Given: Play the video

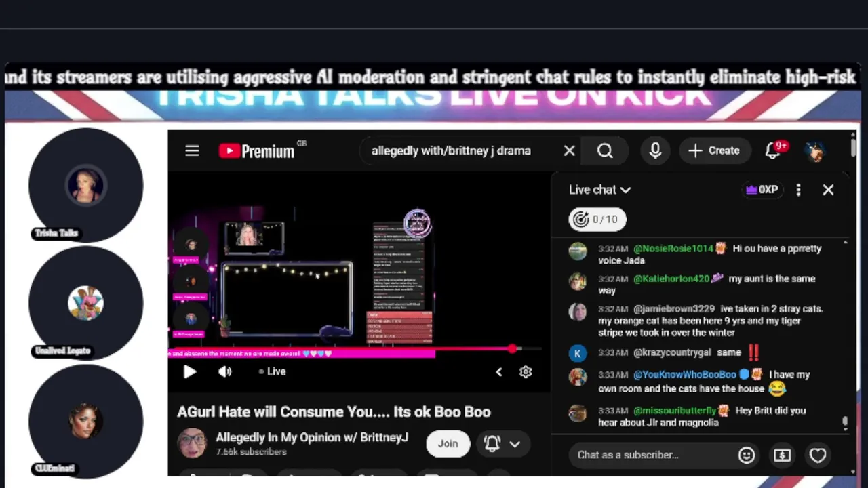Looking at the screenshot, I should (190, 371).
